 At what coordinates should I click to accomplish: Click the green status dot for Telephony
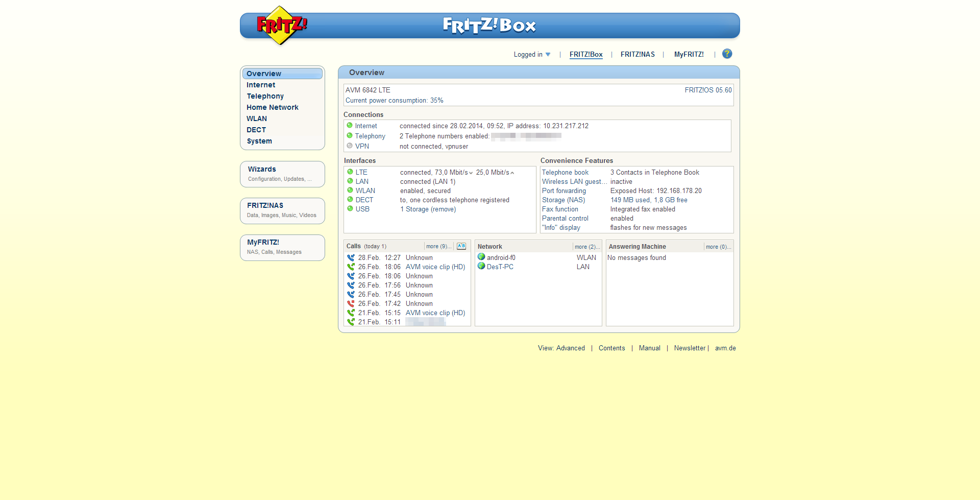(350, 135)
